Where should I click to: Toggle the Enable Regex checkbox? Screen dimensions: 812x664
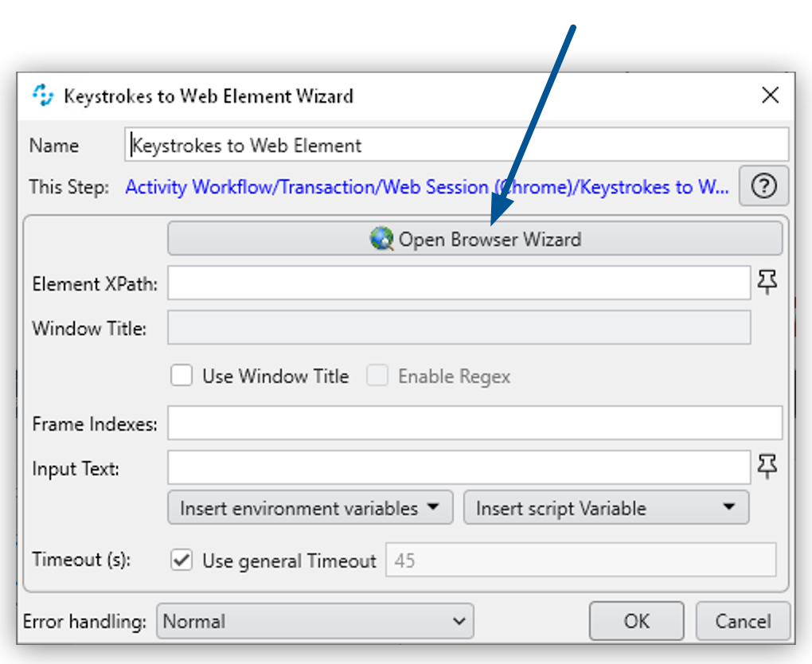click(x=378, y=376)
